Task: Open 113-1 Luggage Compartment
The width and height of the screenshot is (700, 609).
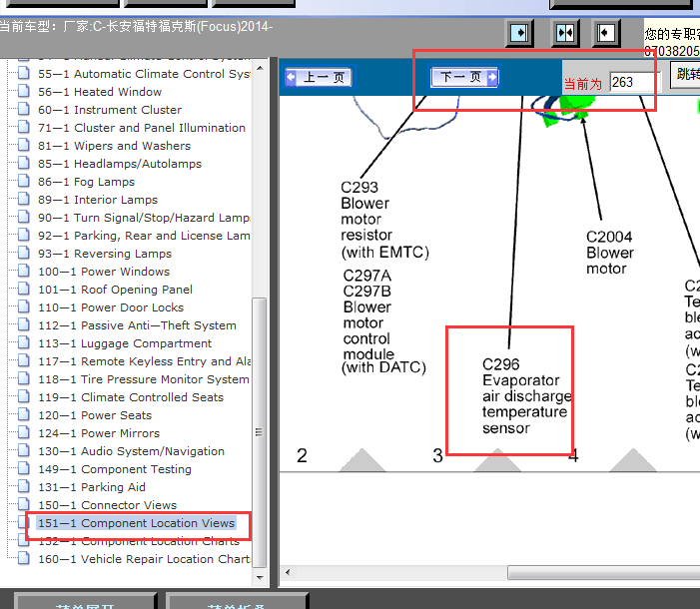Action: [x=125, y=343]
